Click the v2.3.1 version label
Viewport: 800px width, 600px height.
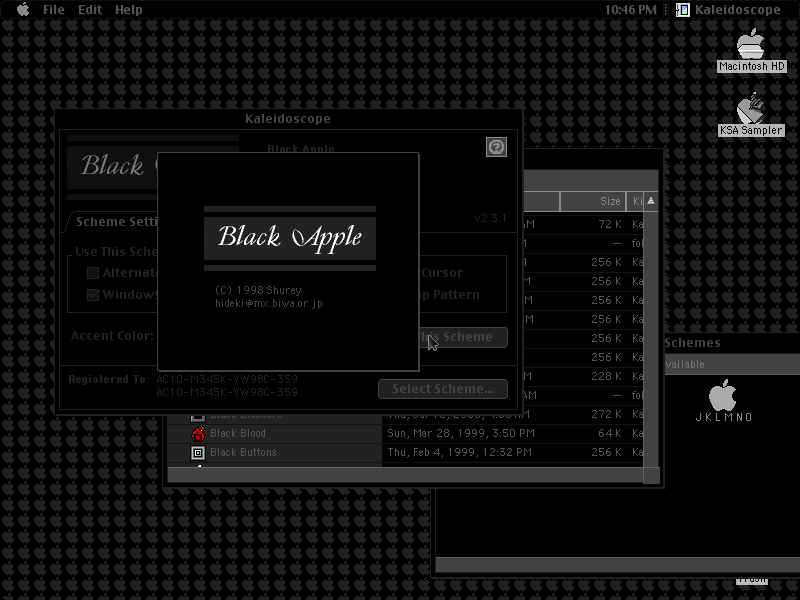pyautogui.click(x=490, y=218)
